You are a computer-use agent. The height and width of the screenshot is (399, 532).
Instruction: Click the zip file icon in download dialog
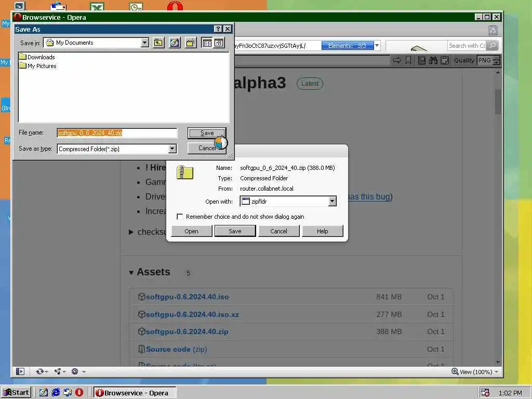click(x=184, y=172)
